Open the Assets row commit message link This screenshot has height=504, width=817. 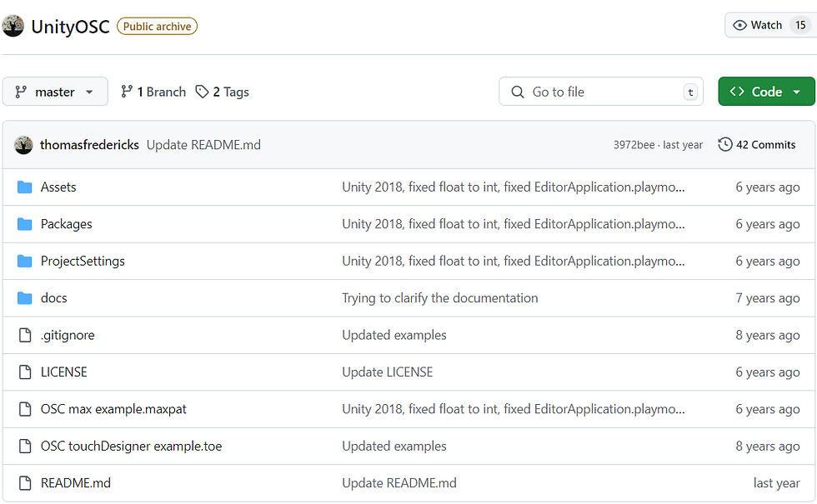(514, 187)
